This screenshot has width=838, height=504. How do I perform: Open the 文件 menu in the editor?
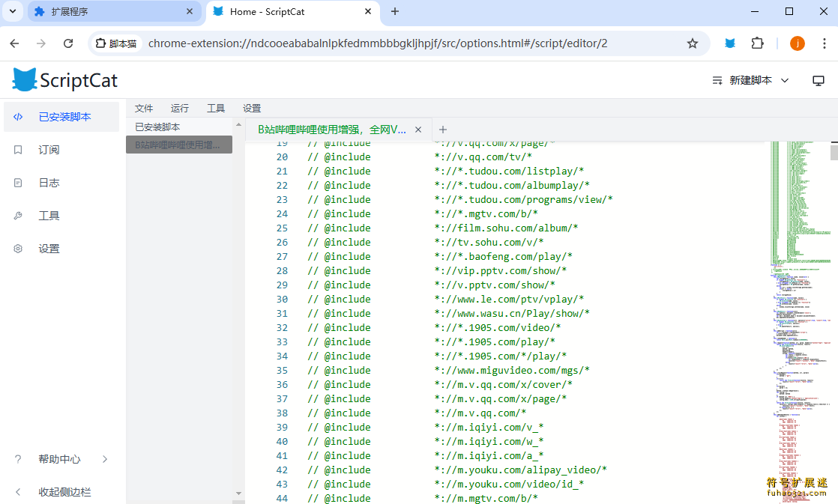tap(144, 108)
